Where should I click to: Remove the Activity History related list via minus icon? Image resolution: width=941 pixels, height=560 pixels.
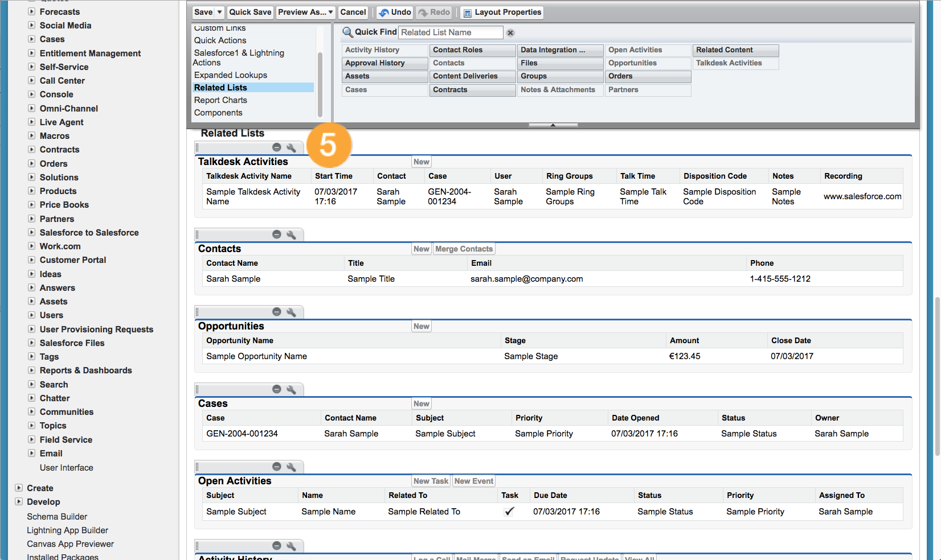pyautogui.click(x=277, y=546)
